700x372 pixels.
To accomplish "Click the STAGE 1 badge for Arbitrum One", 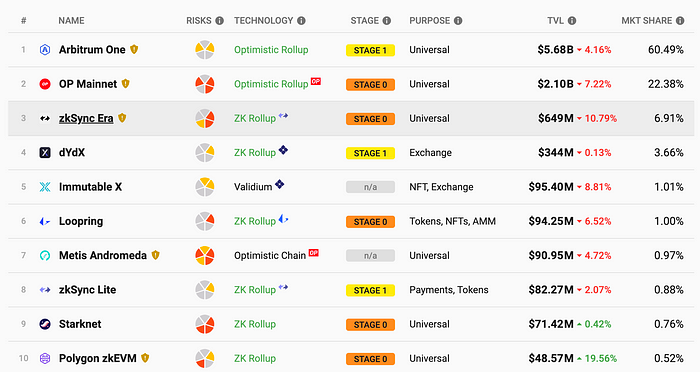I will [x=371, y=50].
